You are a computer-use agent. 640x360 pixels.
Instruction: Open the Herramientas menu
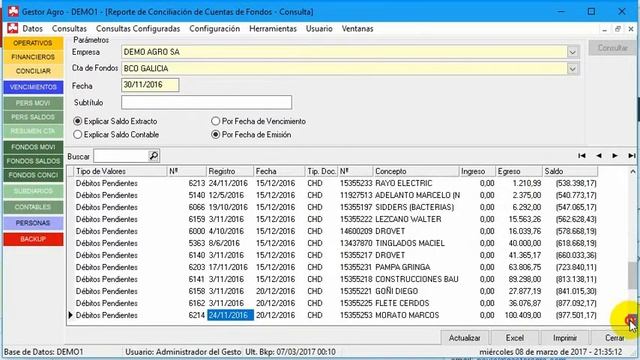(273, 29)
